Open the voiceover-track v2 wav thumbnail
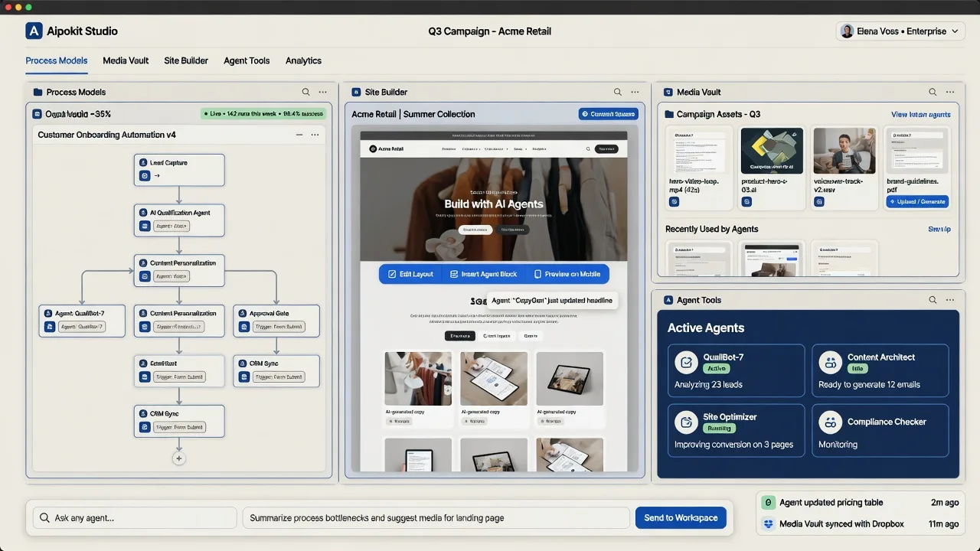The image size is (980, 551). tap(844, 150)
